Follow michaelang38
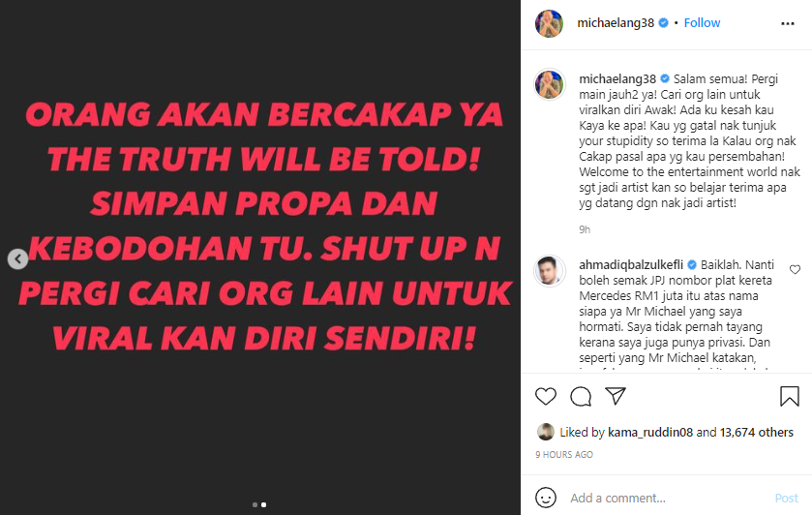Image resolution: width=812 pixels, height=515 pixels. coord(702,23)
